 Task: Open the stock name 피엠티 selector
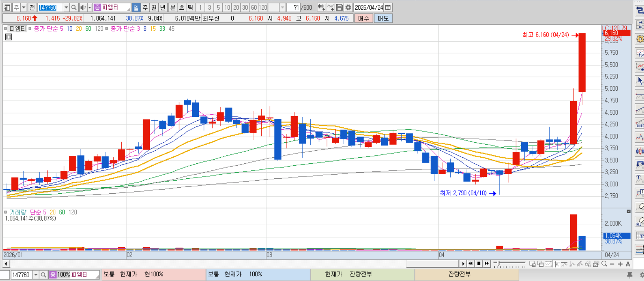coord(112,7)
